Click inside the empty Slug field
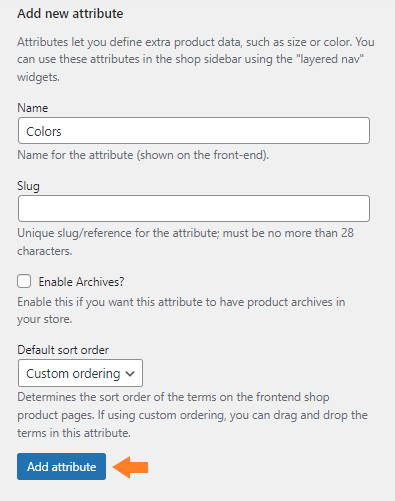Viewport: 395px width, 501px height. 194,209
